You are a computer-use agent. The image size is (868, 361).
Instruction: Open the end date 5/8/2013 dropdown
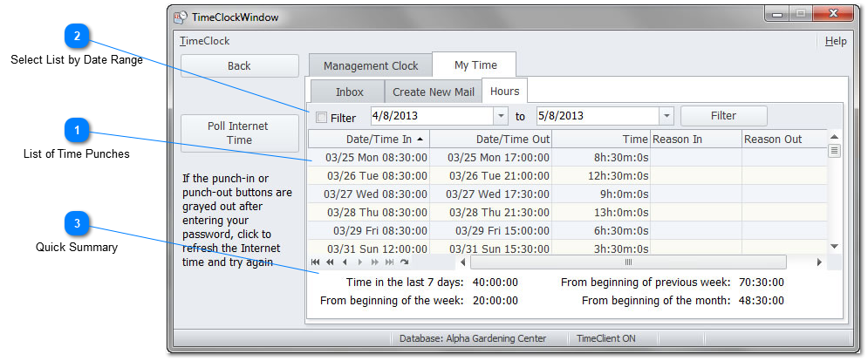(666, 116)
